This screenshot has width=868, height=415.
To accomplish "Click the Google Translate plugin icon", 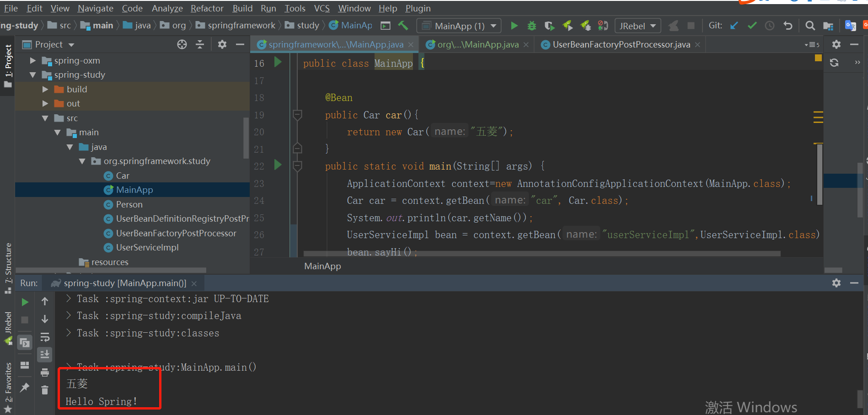I will pyautogui.click(x=850, y=26).
